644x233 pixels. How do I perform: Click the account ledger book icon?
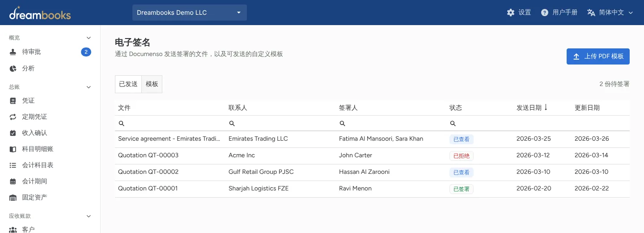(13, 149)
